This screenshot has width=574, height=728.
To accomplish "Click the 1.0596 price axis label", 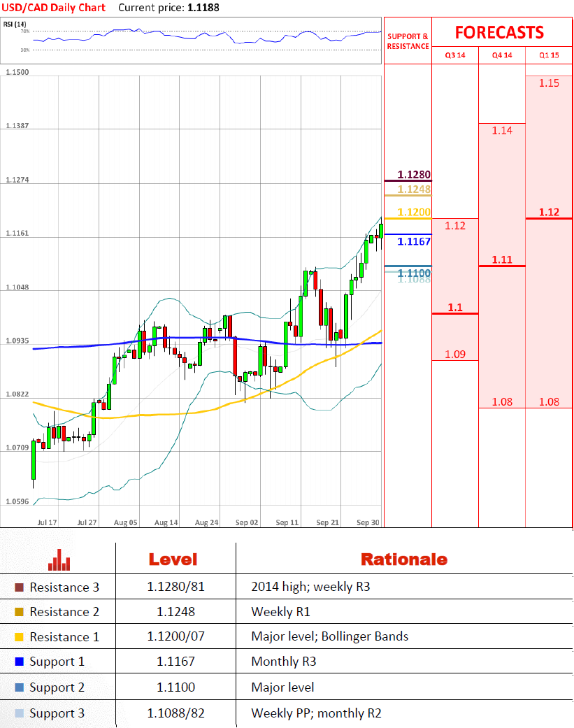I will click(17, 501).
